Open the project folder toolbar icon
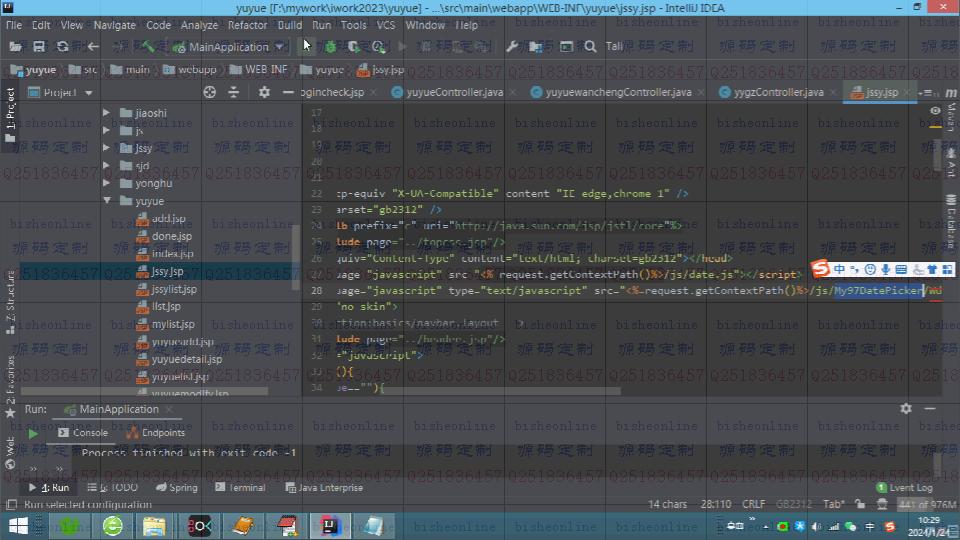This screenshot has height=540, width=960. [x=15, y=47]
